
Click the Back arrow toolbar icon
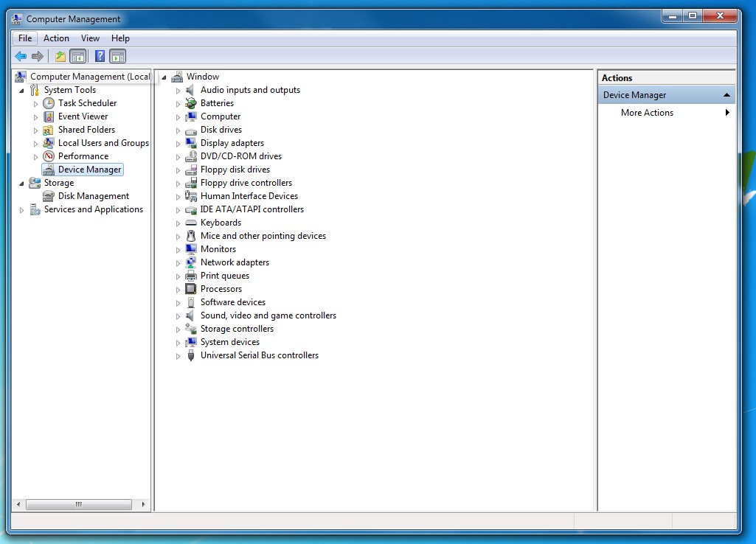(21, 57)
